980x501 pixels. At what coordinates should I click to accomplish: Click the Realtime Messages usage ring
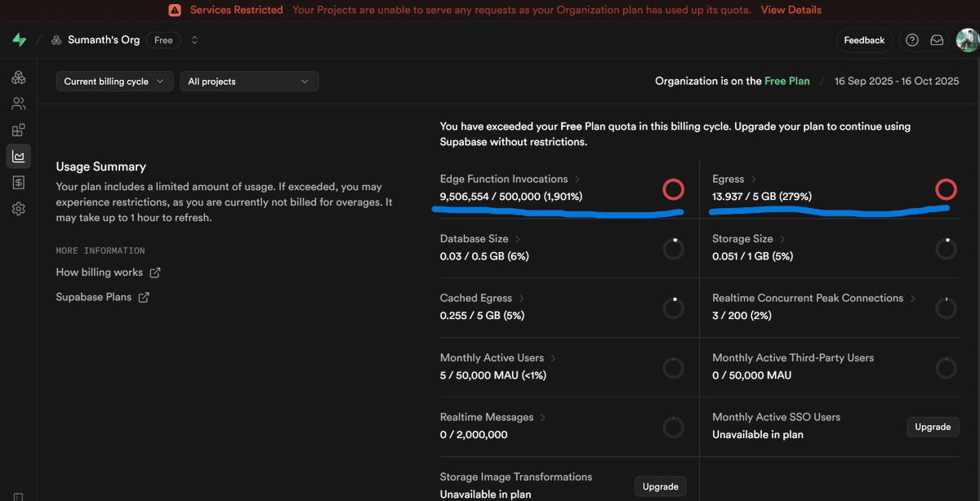(x=673, y=427)
